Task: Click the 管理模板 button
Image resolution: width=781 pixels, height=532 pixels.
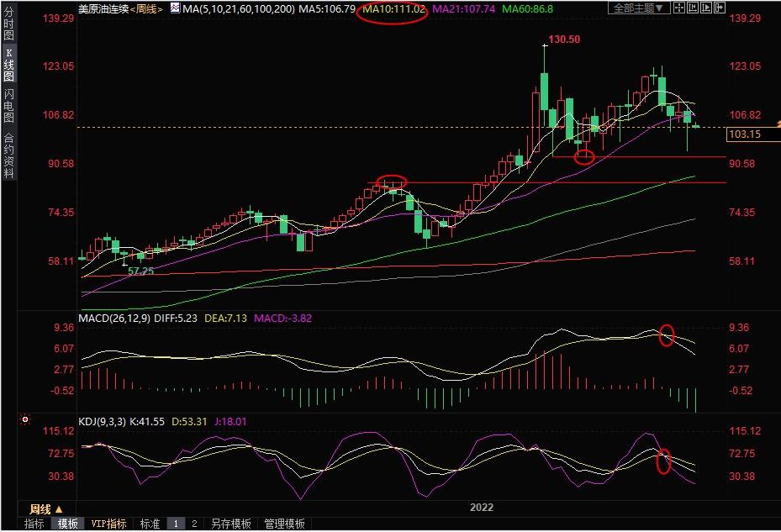Action: (284, 524)
